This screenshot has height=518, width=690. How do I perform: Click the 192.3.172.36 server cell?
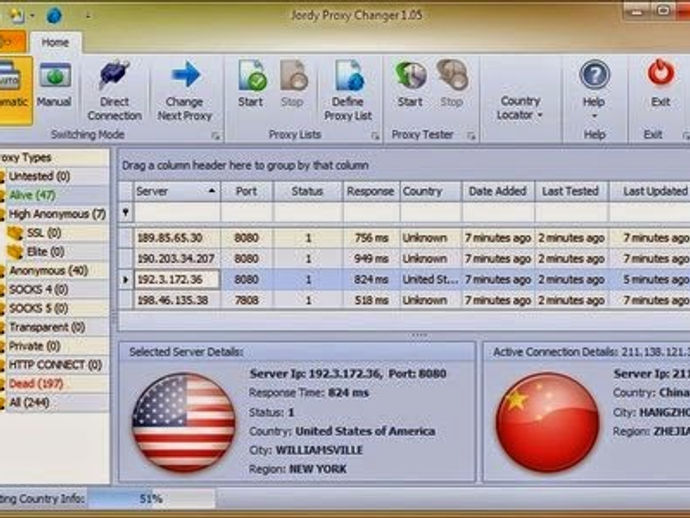coord(177,279)
